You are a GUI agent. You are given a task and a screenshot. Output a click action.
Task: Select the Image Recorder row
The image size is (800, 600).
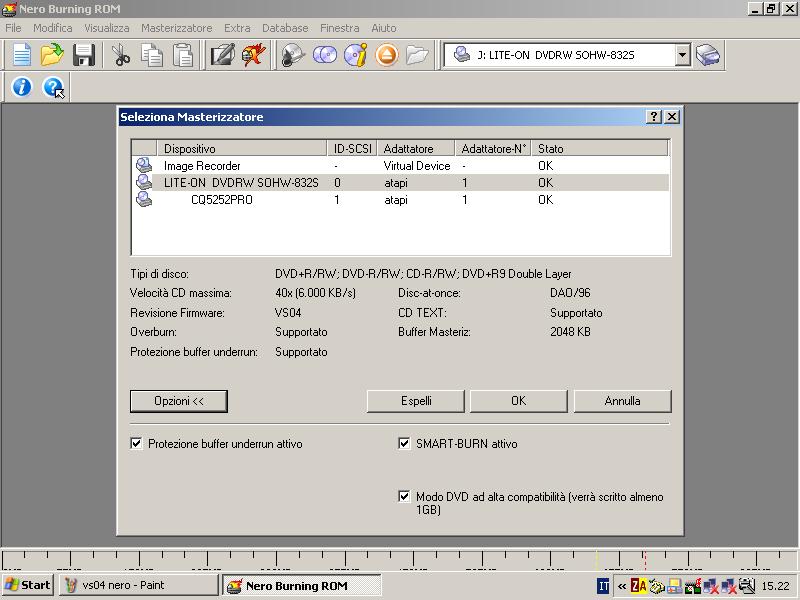pos(401,165)
